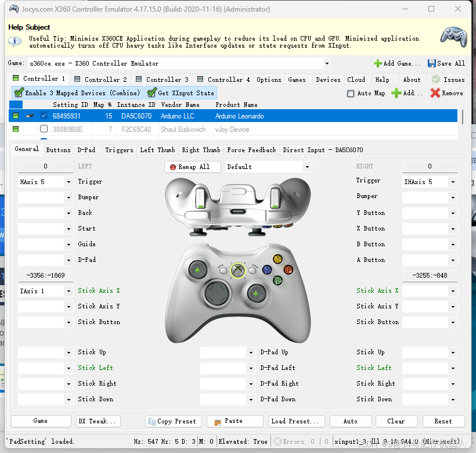Click the left thumbstick on controller image
The width and height of the screenshot is (476, 453).
[x=197, y=270]
